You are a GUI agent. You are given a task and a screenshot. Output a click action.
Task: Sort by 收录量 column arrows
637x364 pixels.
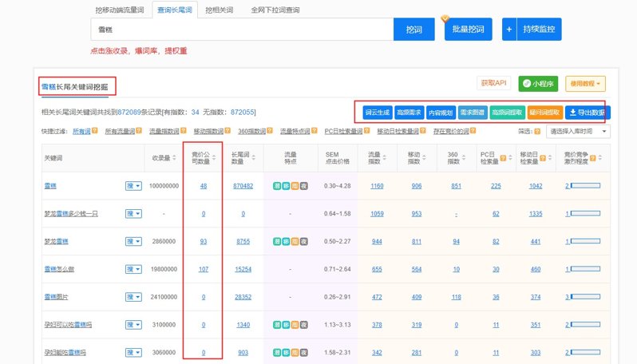click(x=174, y=157)
